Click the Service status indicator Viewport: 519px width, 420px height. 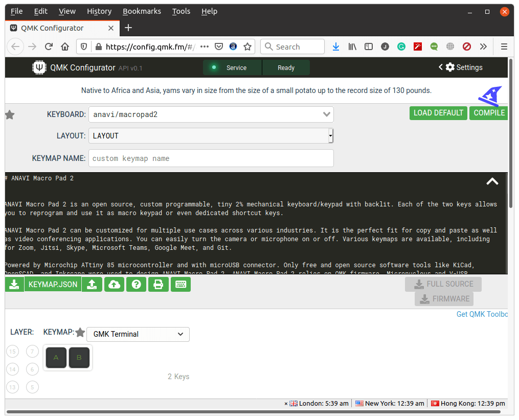(x=232, y=67)
